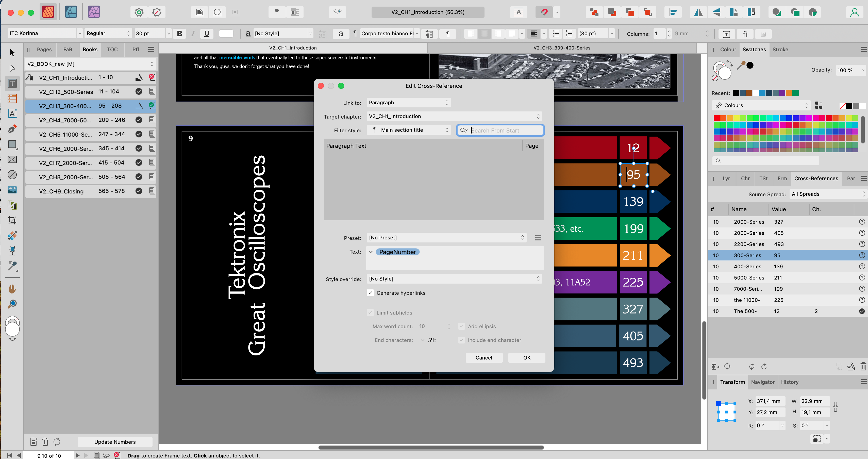Click status checkmark for V2_CH5_11000-Se chapter

139,134
